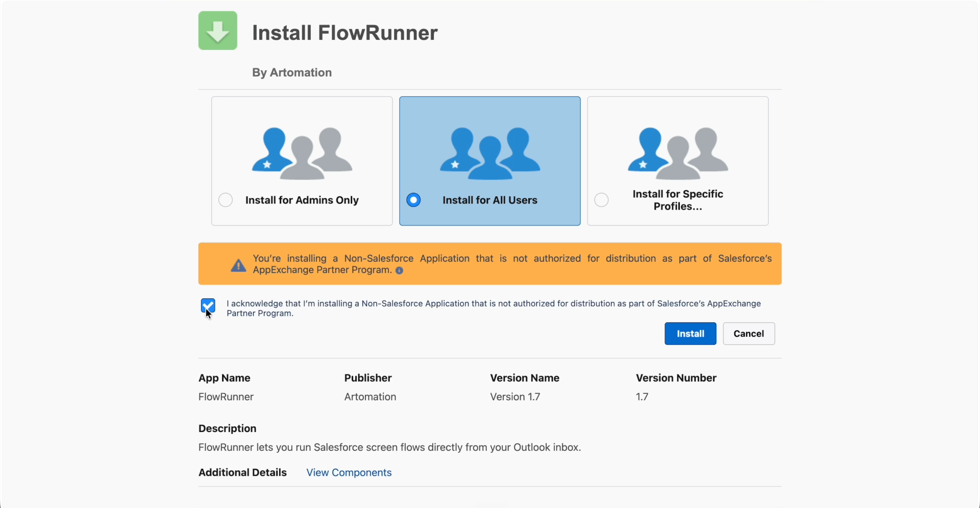Click the 'Version Name' column header
Image resolution: width=980 pixels, height=508 pixels.
[x=525, y=378]
